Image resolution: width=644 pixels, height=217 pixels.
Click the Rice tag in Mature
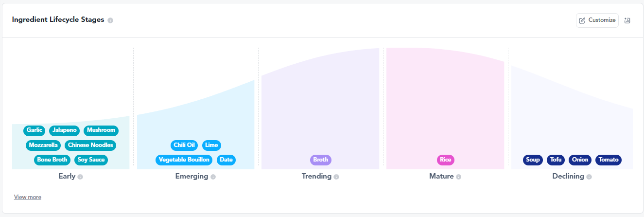point(445,160)
